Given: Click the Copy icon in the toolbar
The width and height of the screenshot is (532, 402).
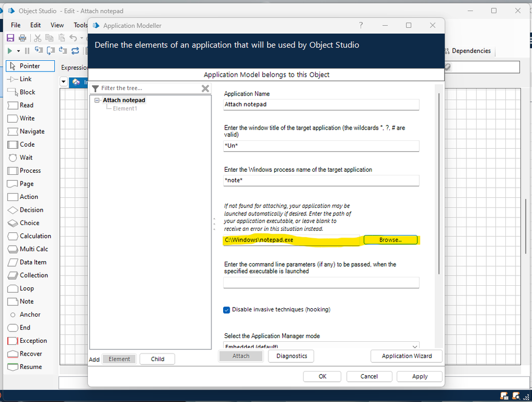Looking at the screenshot, I should [49, 38].
